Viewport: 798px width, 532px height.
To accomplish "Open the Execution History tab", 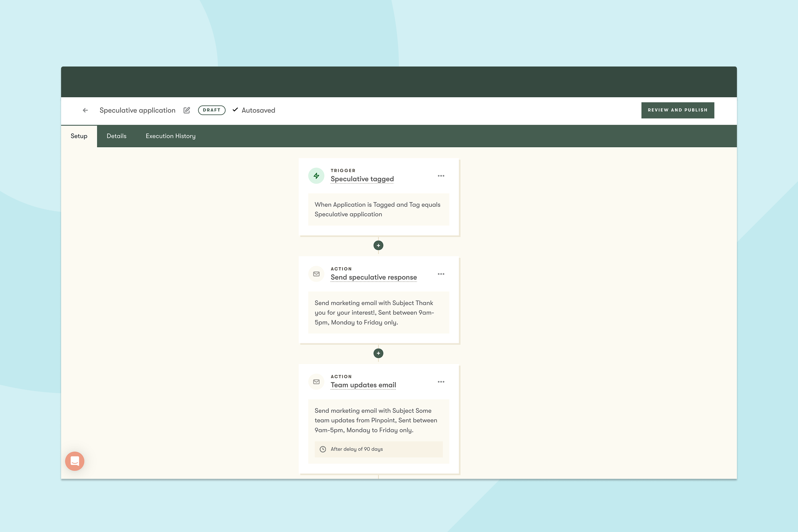I will (170, 136).
